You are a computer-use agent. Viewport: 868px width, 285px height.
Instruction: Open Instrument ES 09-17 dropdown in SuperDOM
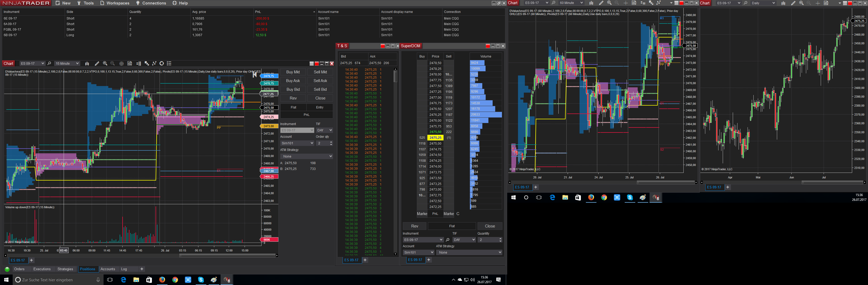coord(423,240)
